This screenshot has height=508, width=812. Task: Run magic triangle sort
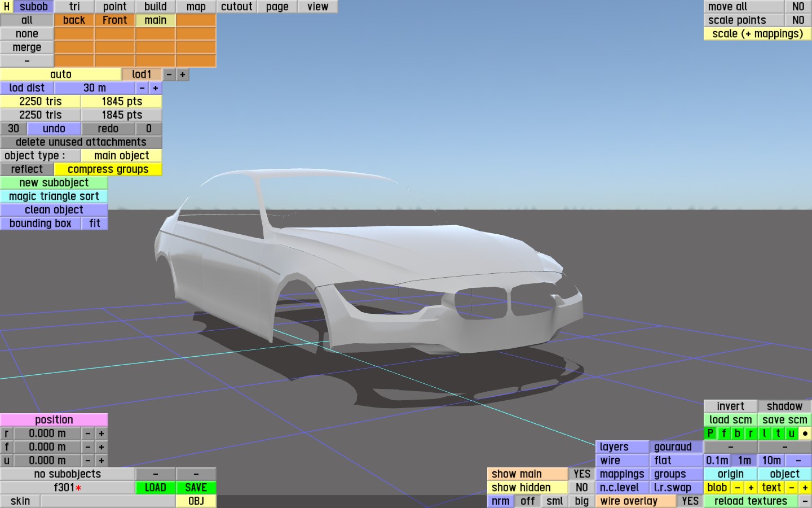click(x=54, y=196)
